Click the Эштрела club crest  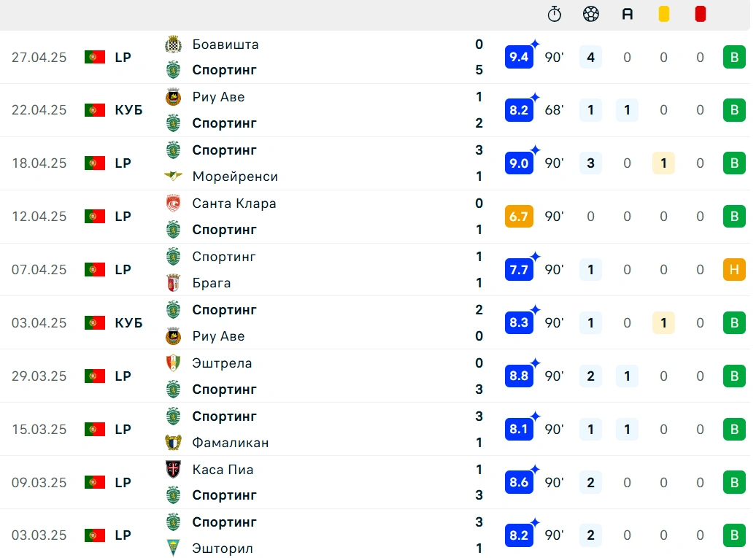[173, 363]
